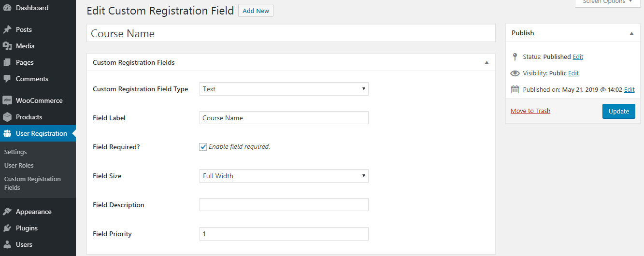Uncheck Enable field required checkbox

(x=203, y=147)
